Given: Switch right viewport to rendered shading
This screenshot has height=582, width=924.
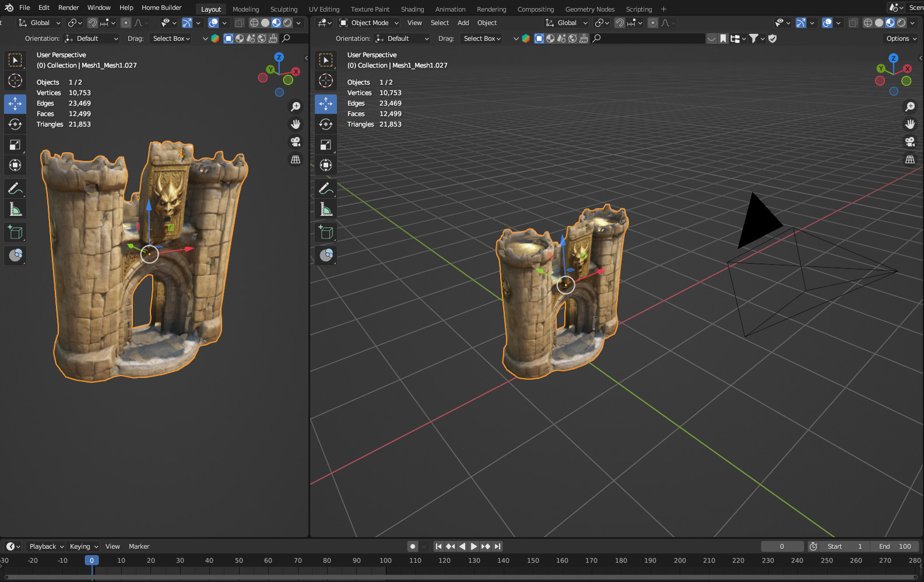Looking at the screenshot, I should point(901,23).
